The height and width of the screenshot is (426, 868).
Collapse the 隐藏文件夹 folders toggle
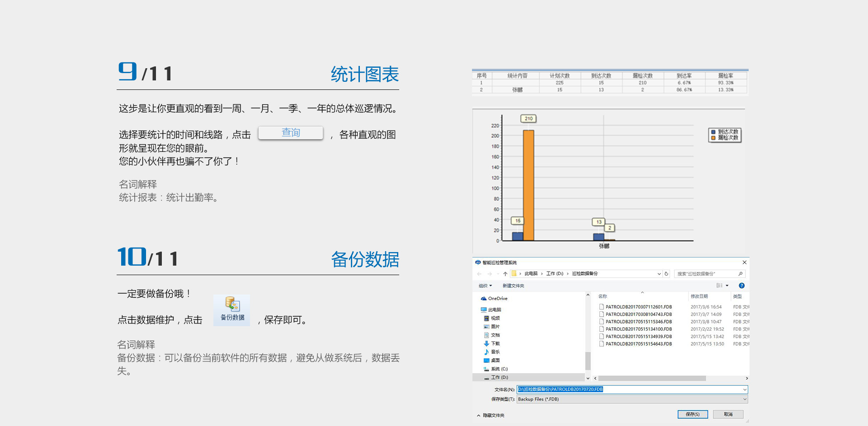[x=479, y=416]
